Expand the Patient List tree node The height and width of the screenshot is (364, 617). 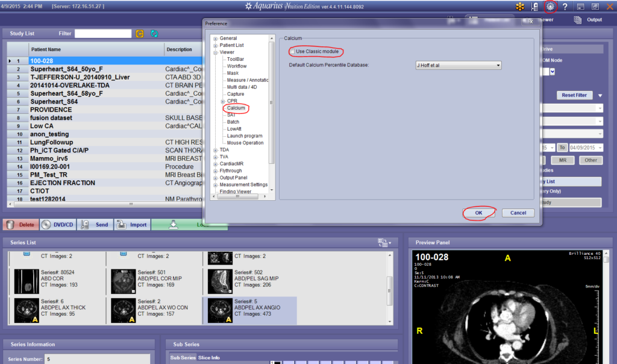click(215, 46)
